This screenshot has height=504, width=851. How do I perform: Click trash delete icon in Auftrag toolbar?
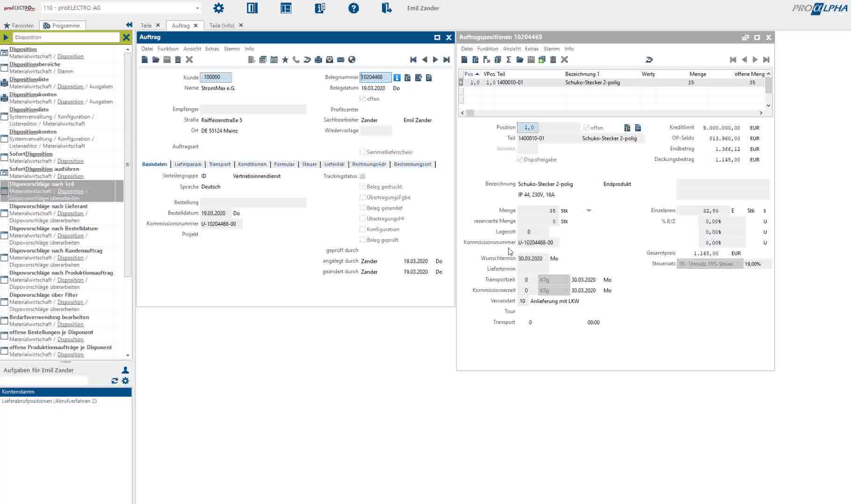178,60
